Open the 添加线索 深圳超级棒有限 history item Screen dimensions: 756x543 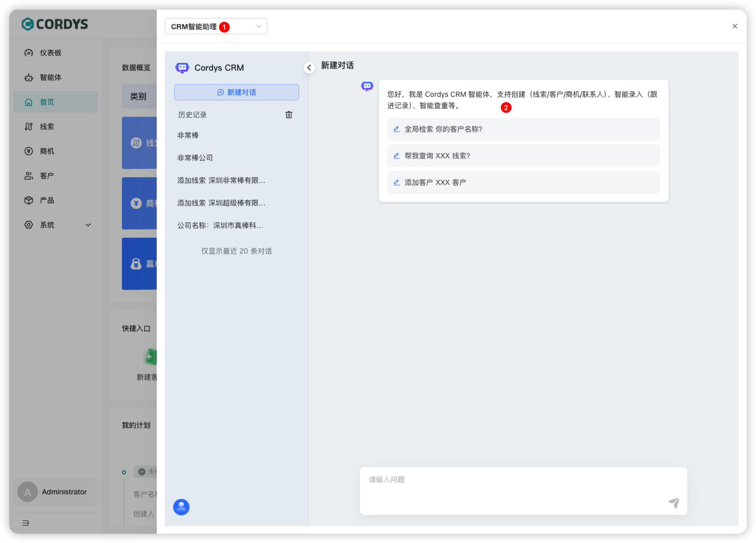click(221, 203)
